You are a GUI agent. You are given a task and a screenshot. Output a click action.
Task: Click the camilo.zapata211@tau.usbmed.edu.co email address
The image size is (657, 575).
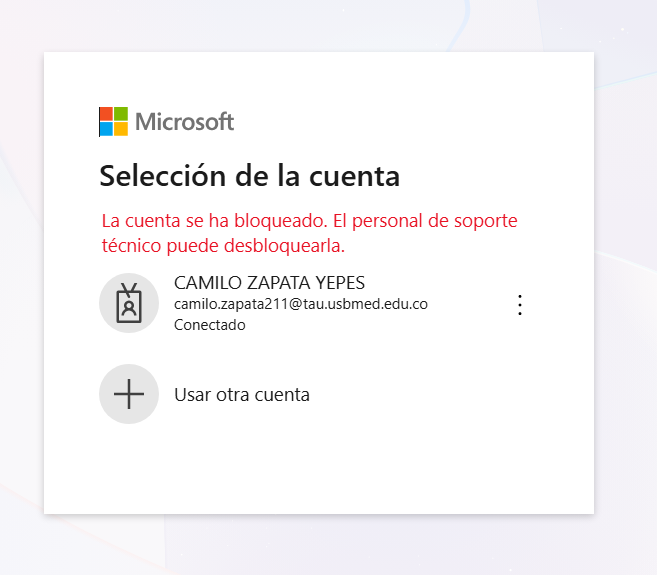(x=301, y=304)
